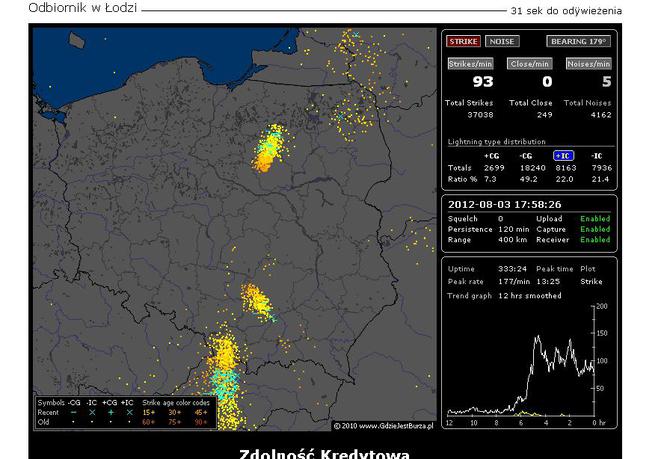Click the Recent +CG plus symbol in legend
This screenshot has height=459, width=664.
(x=111, y=412)
